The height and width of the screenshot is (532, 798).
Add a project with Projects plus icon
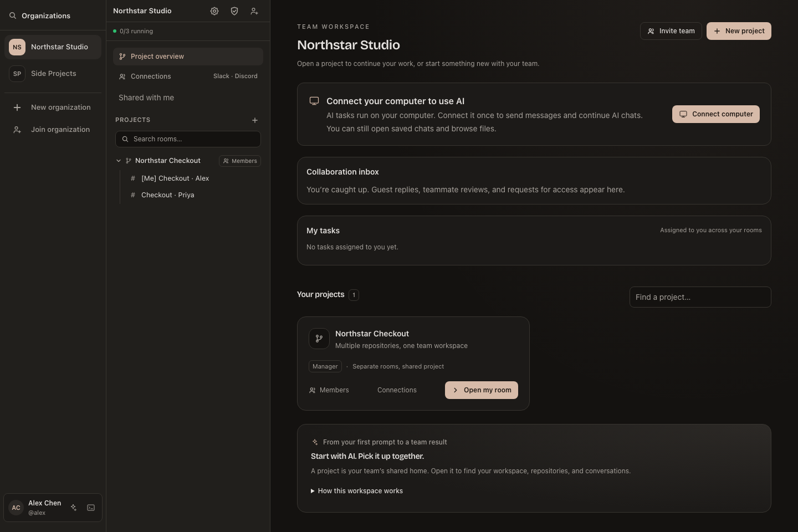255,120
